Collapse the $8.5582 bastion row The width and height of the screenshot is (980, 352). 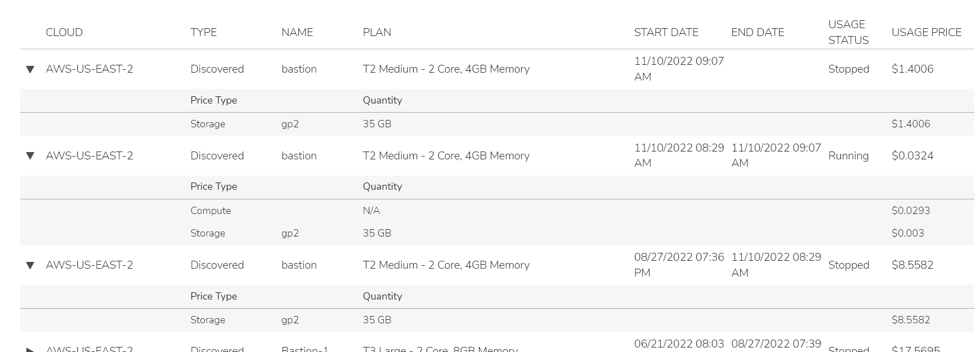coord(30,265)
